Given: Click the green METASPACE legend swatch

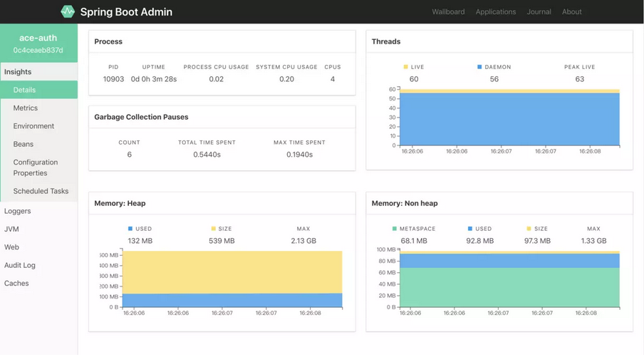Looking at the screenshot, I should pyautogui.click(x=394, y=229).
